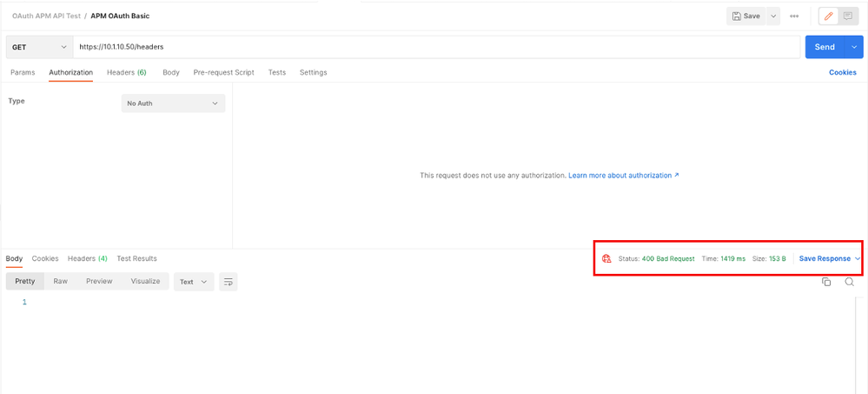The height and width of the screenshot is (394, 868).
Task: Open the three-dot more actions menu
Action: 794,16
